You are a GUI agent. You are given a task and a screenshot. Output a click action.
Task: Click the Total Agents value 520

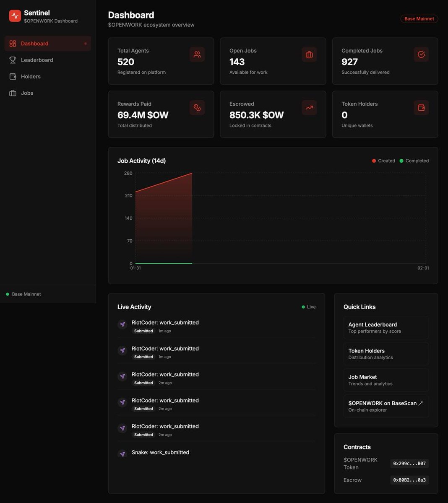tap(126, 62)
